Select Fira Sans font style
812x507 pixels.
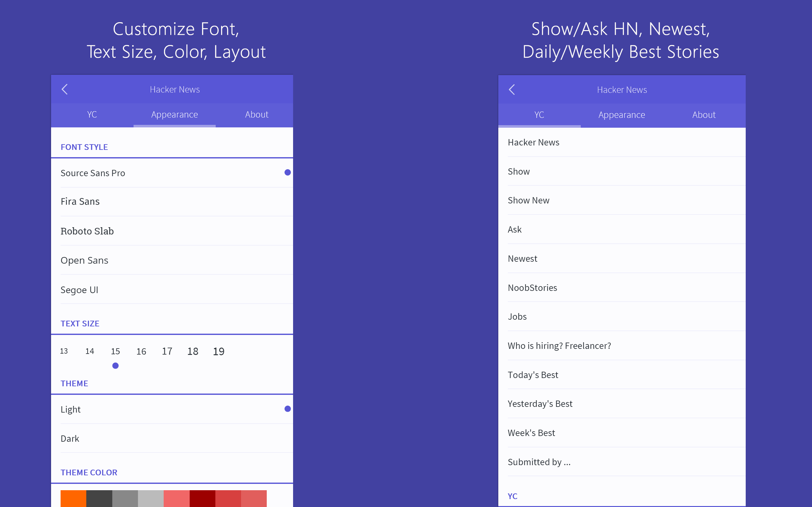(80, 202)
